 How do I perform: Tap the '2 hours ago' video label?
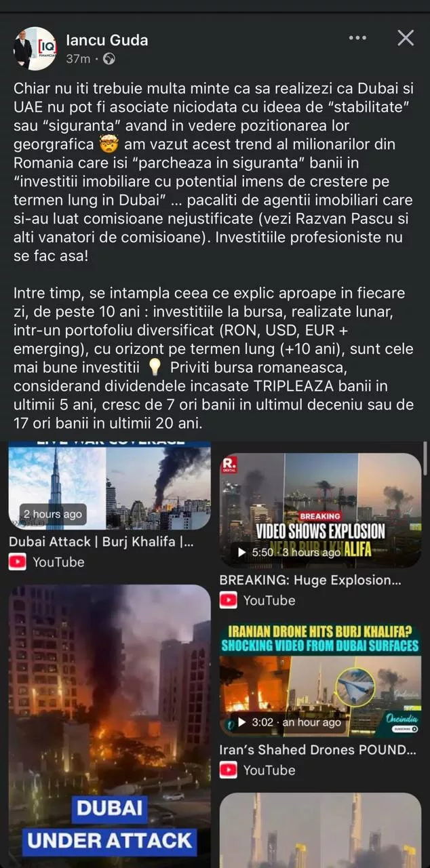[53, 514]
